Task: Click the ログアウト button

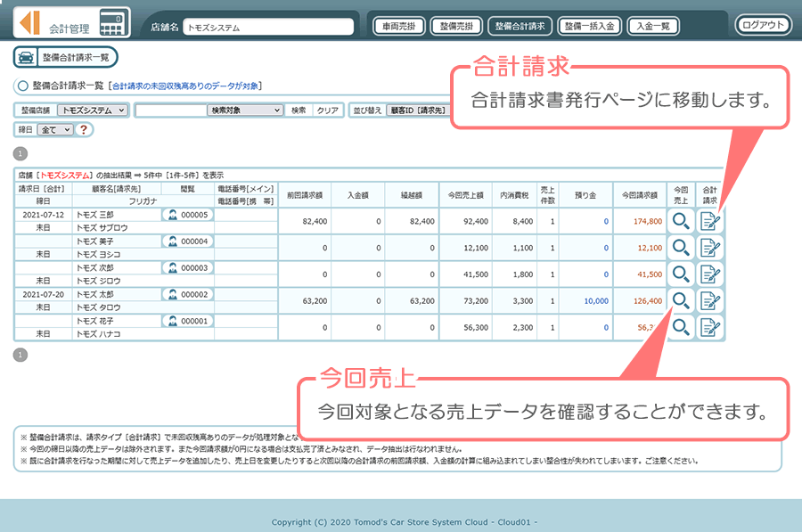Action: [x=763, y=25]
